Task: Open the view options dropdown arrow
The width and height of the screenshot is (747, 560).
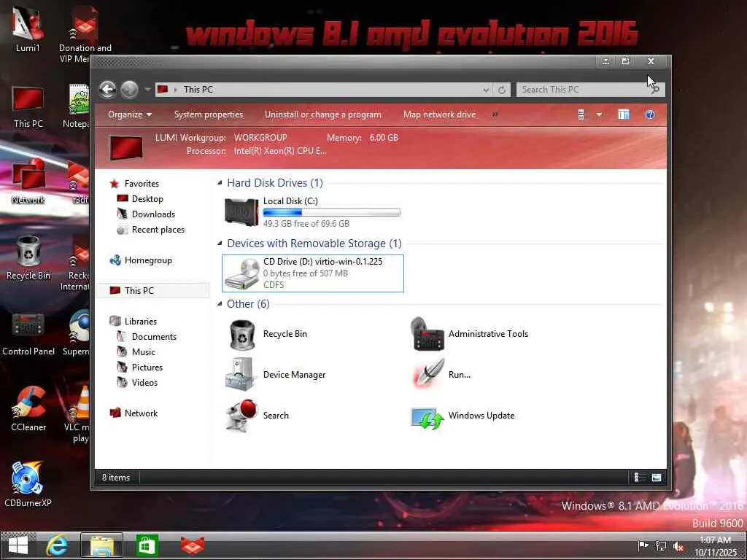Action: [x=599, y=114]
